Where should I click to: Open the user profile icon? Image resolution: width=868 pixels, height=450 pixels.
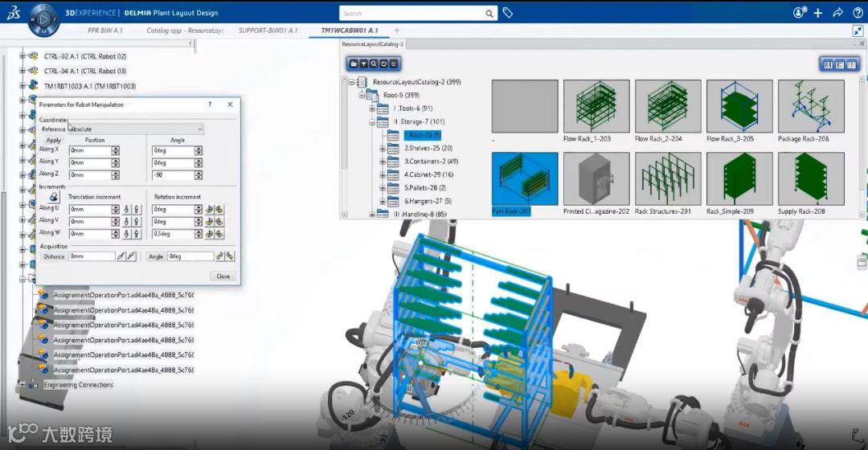pyautogui.click(x=799, y=12)
